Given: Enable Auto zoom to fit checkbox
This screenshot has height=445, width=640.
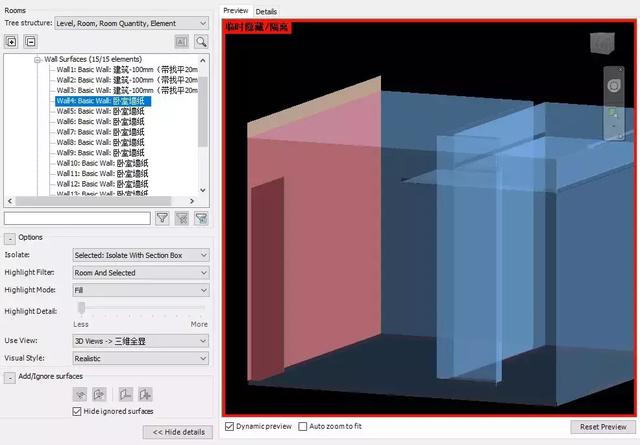Looking at the screenshot, I should point(302,426).
